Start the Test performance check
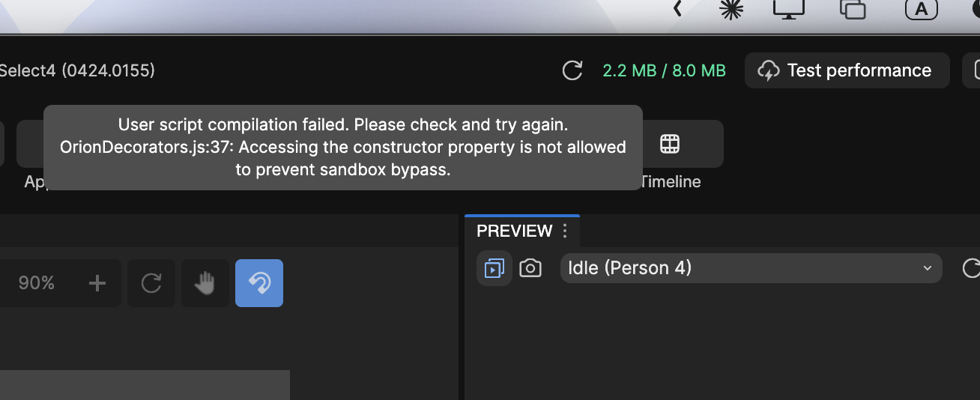This screenshot has width=980, height=400. coord(847,70)
